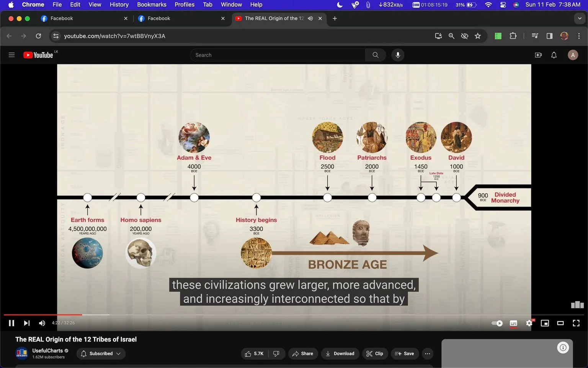Open YouTube notifications bell
Viewport: 588px width, 368px height.
[554, 55]
